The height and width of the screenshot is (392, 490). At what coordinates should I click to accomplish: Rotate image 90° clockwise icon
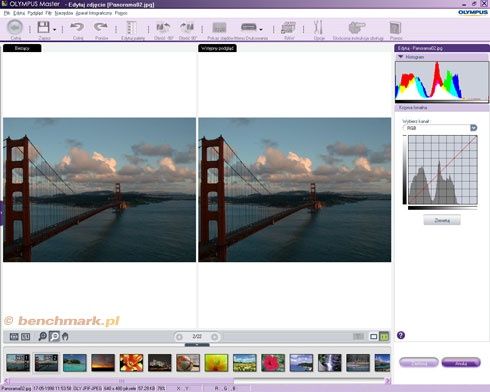pyautogui.click(x=187, y=28)
